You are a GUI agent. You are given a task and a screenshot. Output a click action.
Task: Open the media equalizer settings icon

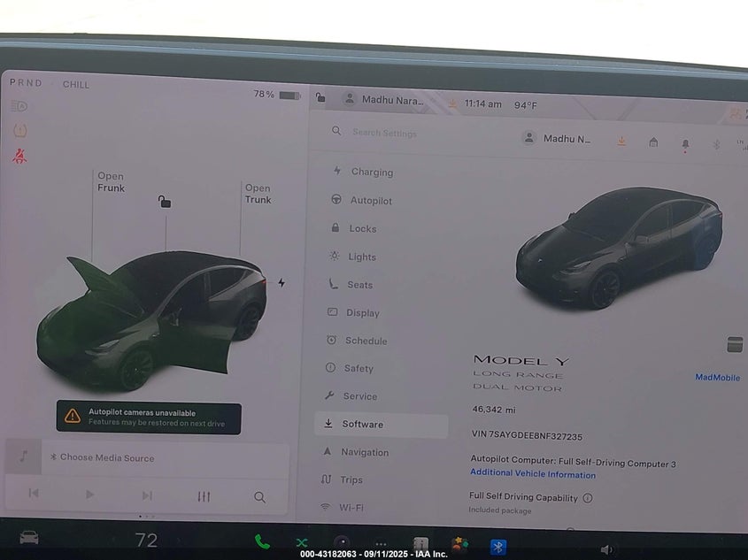pyautogui.click(x=204, y=496)
